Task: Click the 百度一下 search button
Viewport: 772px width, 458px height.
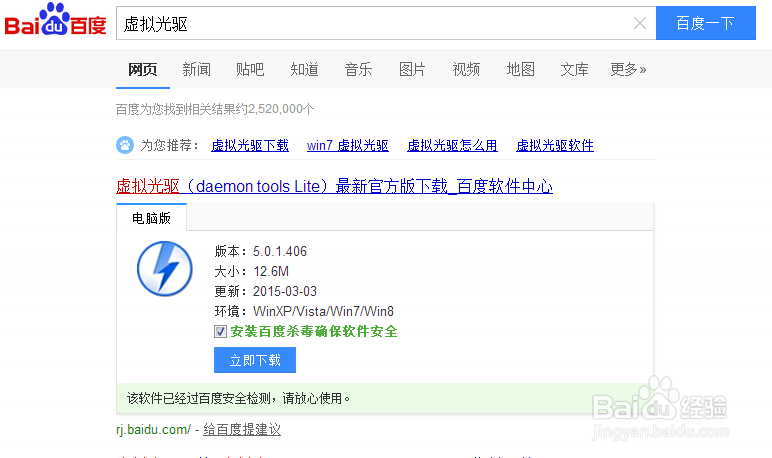Action: (x=706, y=23)
